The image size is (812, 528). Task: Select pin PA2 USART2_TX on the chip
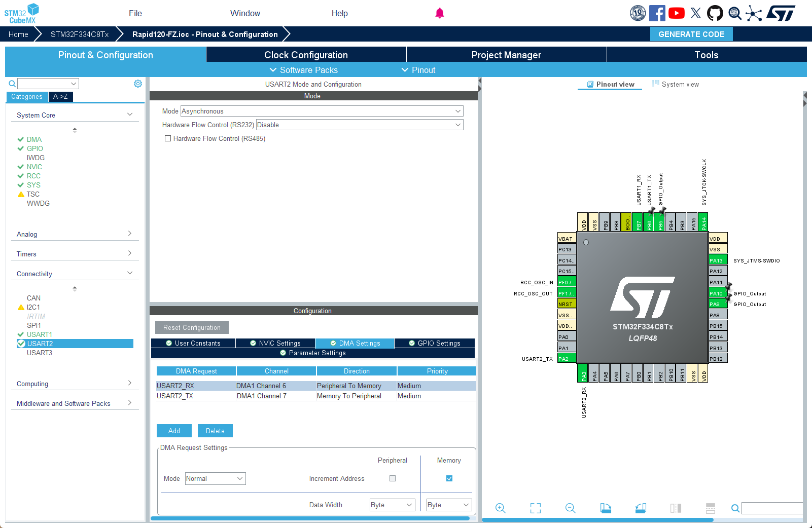567,359
